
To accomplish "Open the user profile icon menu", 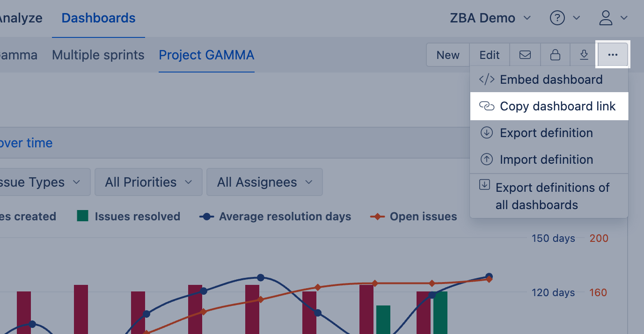I will tap(613, 18).
